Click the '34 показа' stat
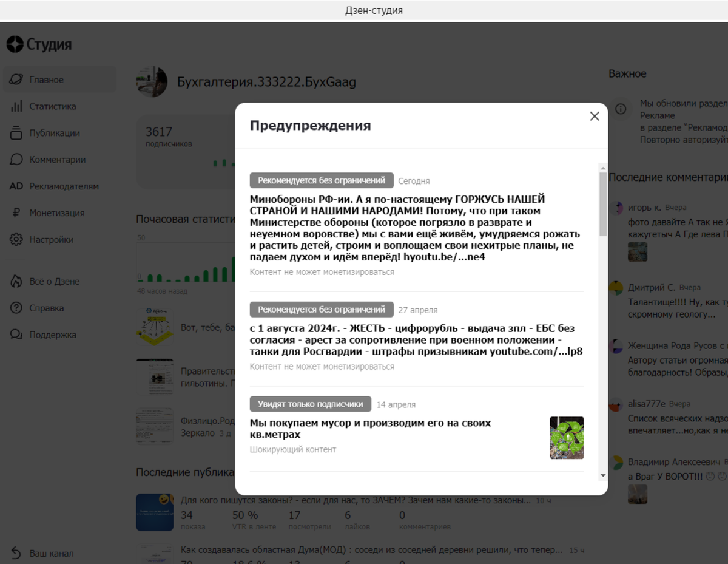Screen dimensions: 728x564 click(x=193, y=520)
